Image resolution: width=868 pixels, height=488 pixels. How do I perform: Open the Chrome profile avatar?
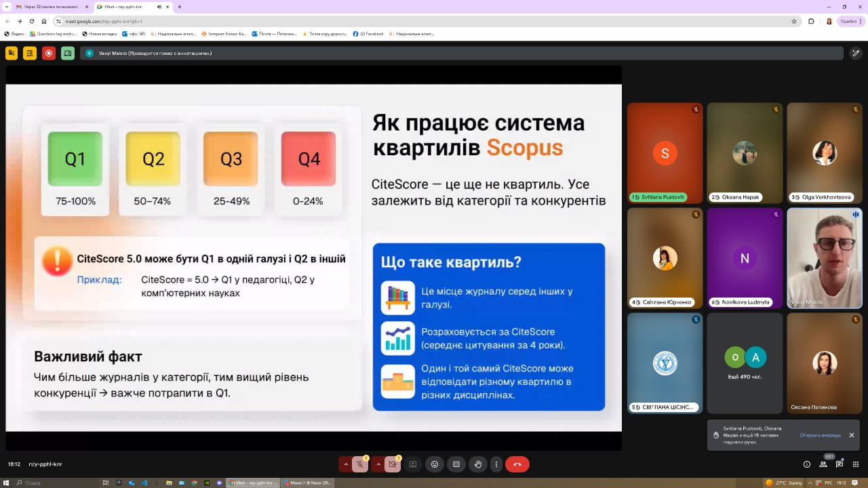tap(829, 21)
